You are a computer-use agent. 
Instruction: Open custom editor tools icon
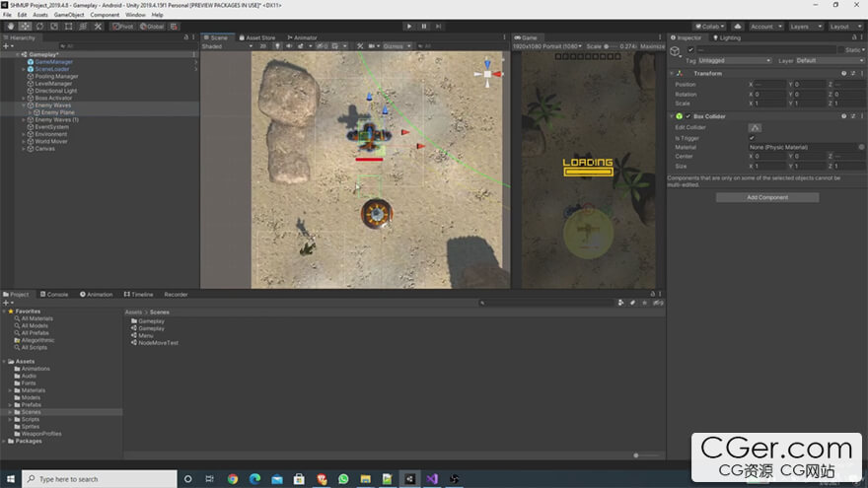[x=98, y=26]
